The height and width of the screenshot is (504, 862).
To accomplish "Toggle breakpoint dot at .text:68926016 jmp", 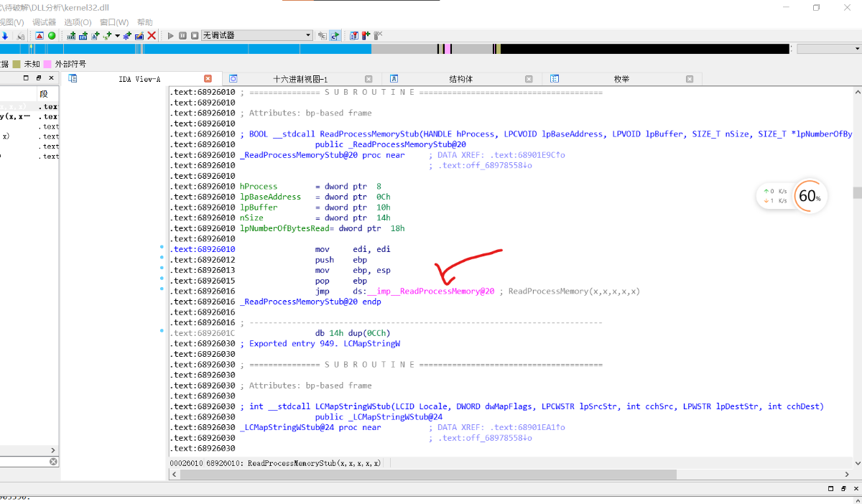I will pos(162,289).
